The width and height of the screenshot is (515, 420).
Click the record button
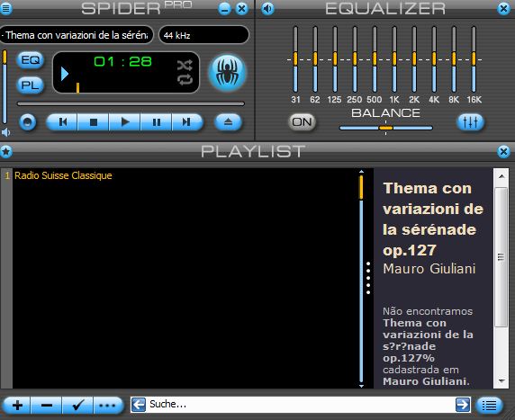pos(28,122)
